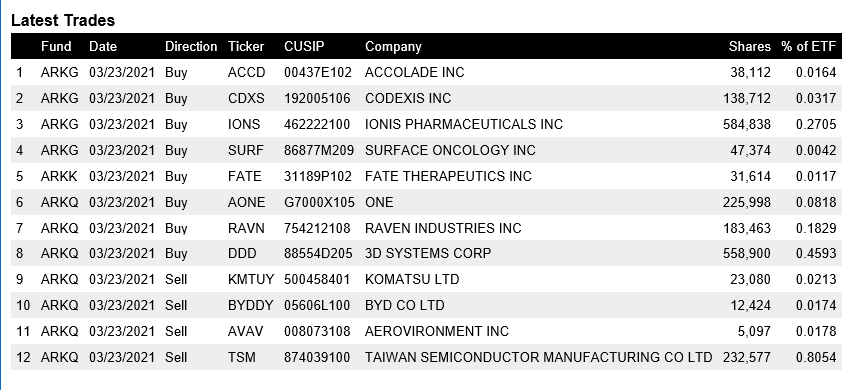
Task: Select TAIWAN SEMICONDUCTOR MANUFACTURING CO LTD cell
Action: pyautogui.click(x=538, y=357)
